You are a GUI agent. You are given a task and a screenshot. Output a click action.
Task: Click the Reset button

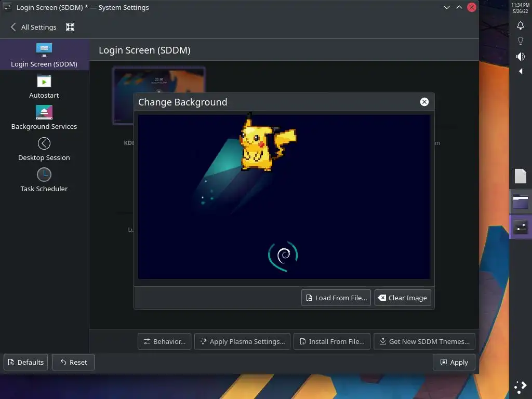(73, 362)
